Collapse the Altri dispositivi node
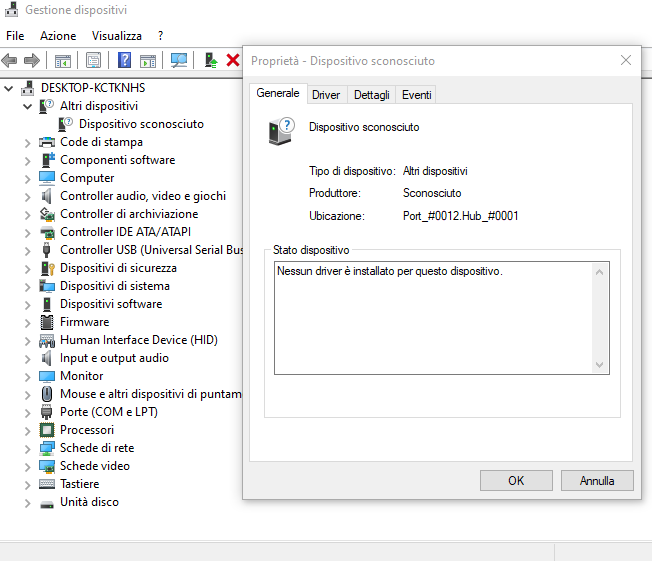 tap(27, 106)
